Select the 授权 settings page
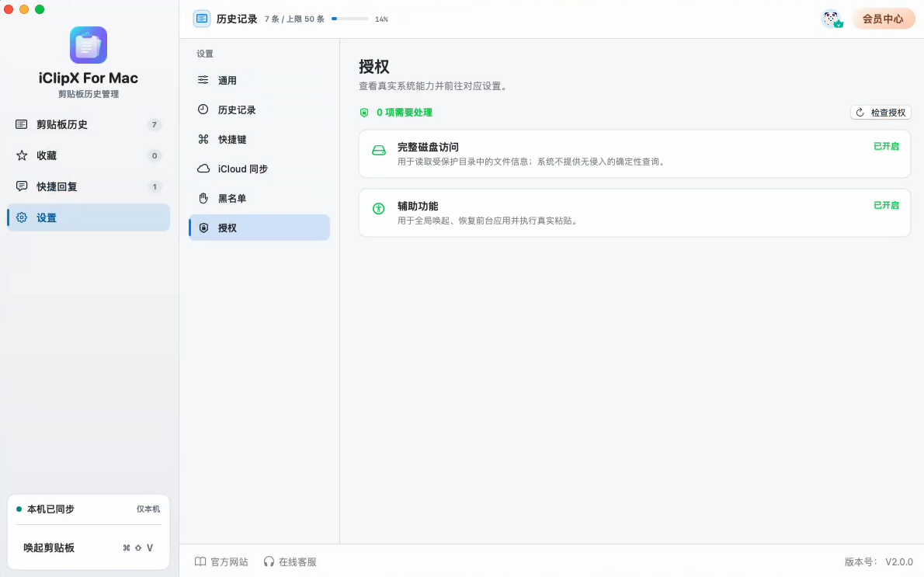The image size is (924, 577). pos(259,228)
